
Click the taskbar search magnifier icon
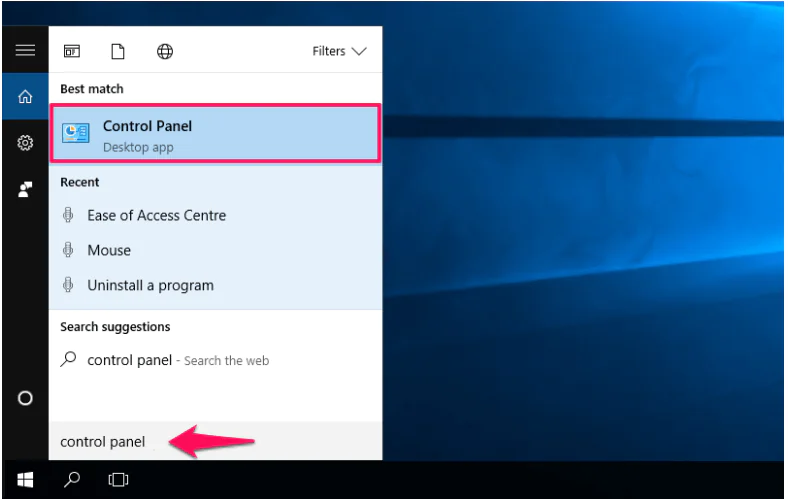72,480
